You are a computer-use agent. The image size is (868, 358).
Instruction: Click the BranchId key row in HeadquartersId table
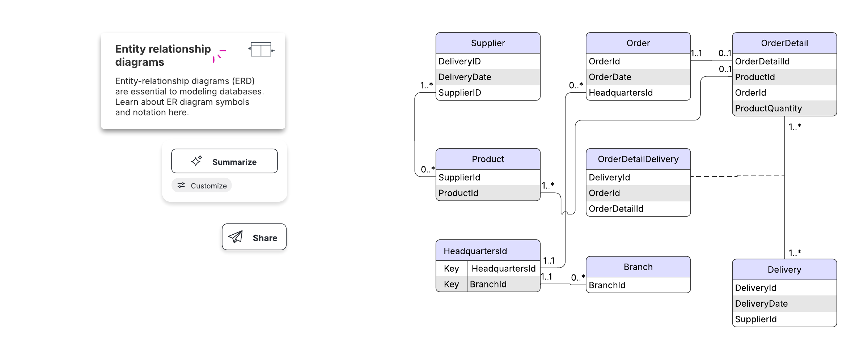point(488,284)
